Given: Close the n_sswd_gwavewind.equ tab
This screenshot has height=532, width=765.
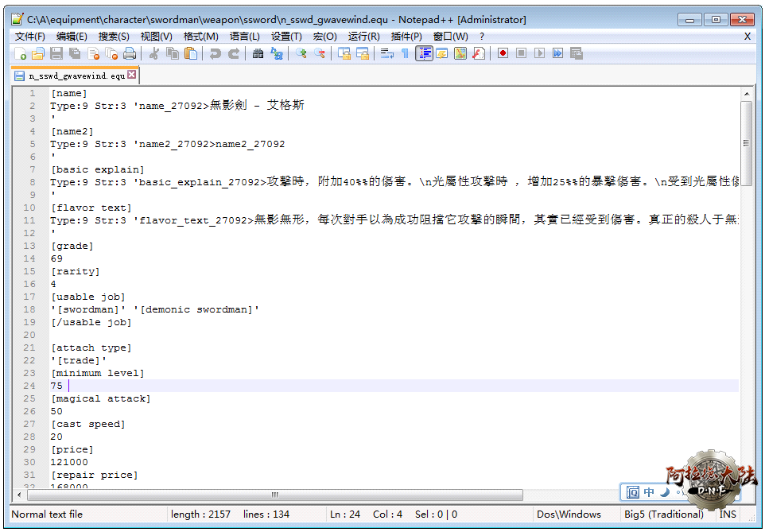Looking at the screenshot, I should pyautogui.click(x=132, y=76).
